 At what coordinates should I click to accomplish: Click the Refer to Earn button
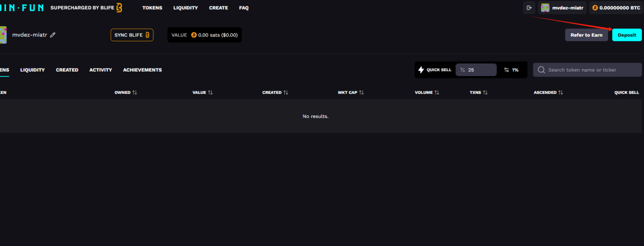coord(586,35)
